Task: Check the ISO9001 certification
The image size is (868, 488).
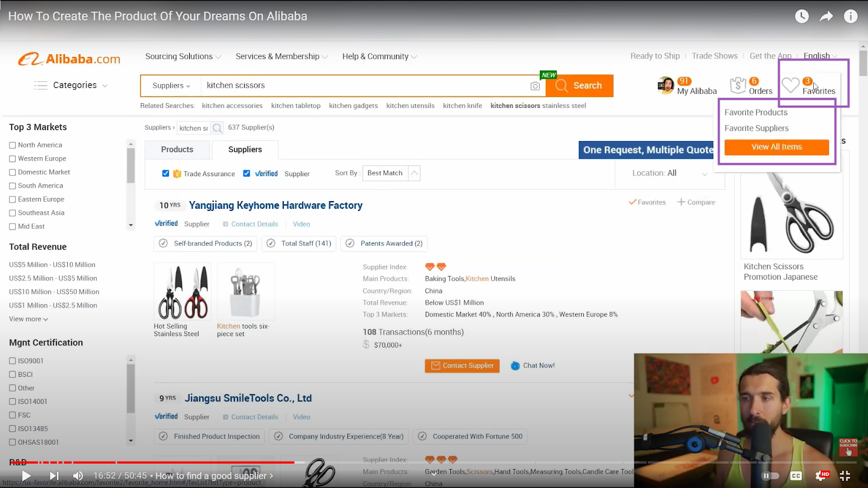Action: 12,361
